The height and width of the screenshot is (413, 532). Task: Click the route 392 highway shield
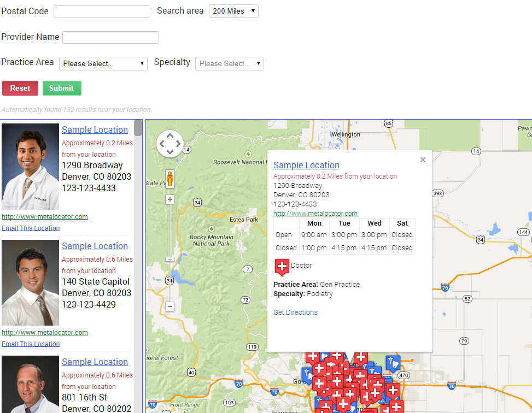438,193
